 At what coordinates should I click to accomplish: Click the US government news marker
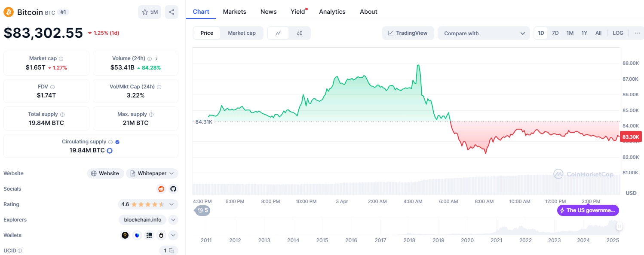tap(588, 210)
